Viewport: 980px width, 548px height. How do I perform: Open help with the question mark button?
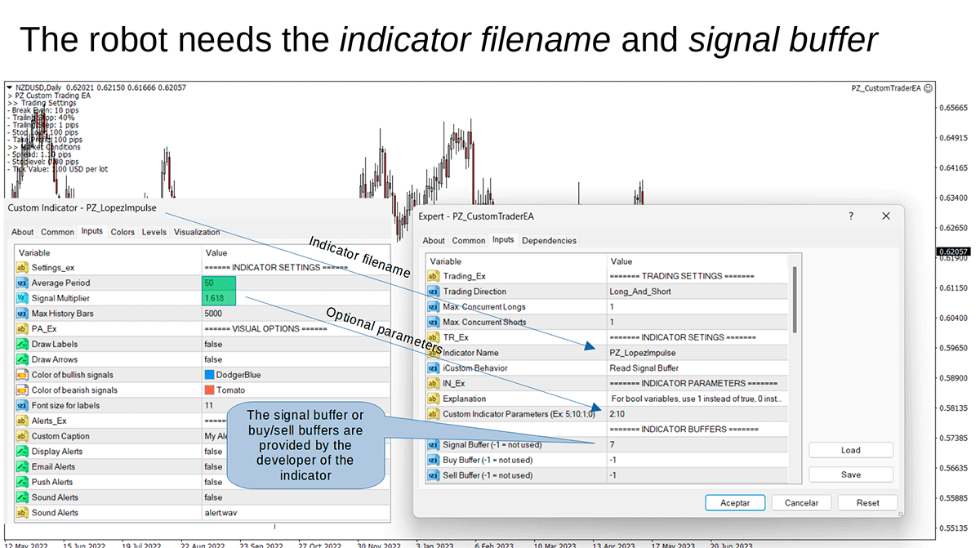coord(851,216)
